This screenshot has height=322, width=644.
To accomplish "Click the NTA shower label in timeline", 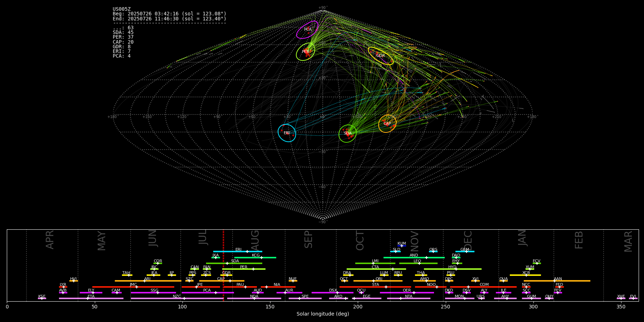I will [409, 296].
